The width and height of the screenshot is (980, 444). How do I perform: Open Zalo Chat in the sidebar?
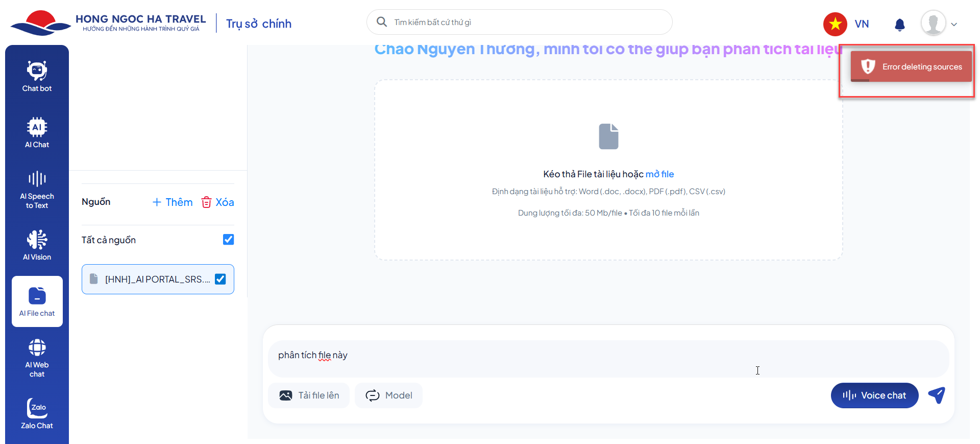coord(37,414)
